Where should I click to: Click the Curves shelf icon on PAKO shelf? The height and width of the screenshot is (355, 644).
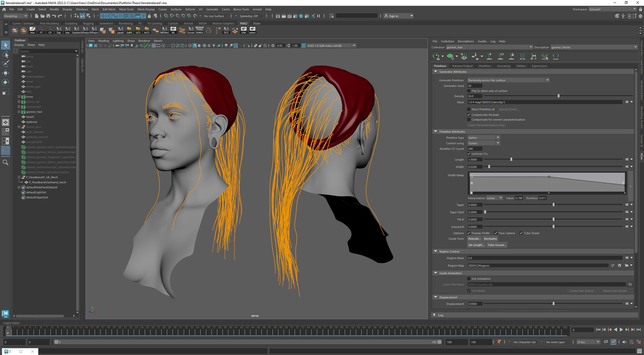[191, 30]
